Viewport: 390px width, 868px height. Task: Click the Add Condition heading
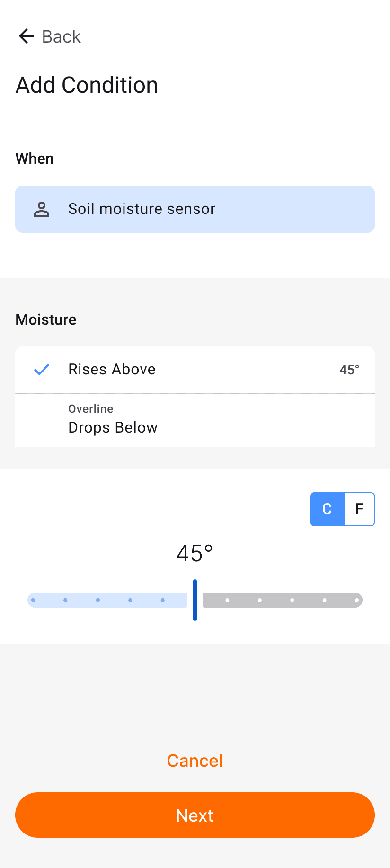(87, 85)
